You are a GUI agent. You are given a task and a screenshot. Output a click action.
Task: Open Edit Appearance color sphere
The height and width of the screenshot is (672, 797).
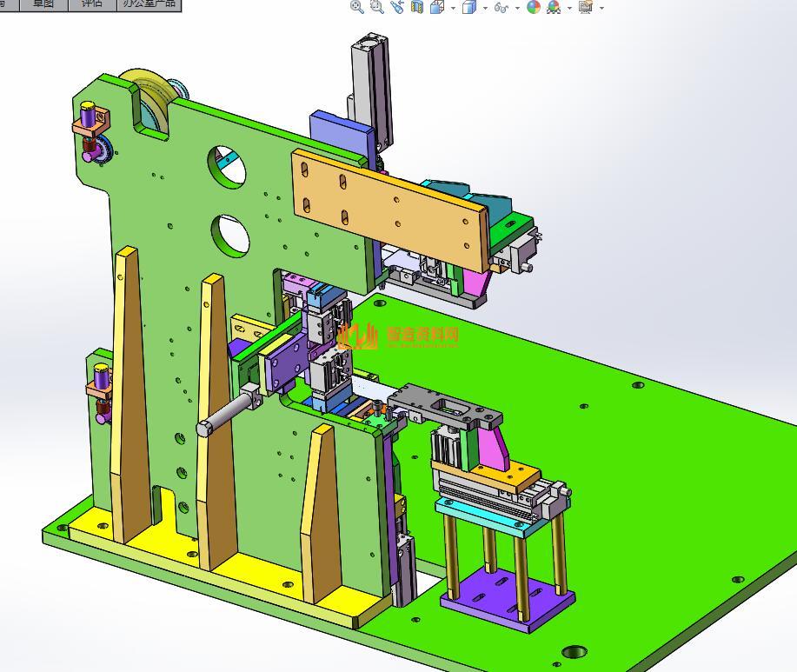coord(534,7)
